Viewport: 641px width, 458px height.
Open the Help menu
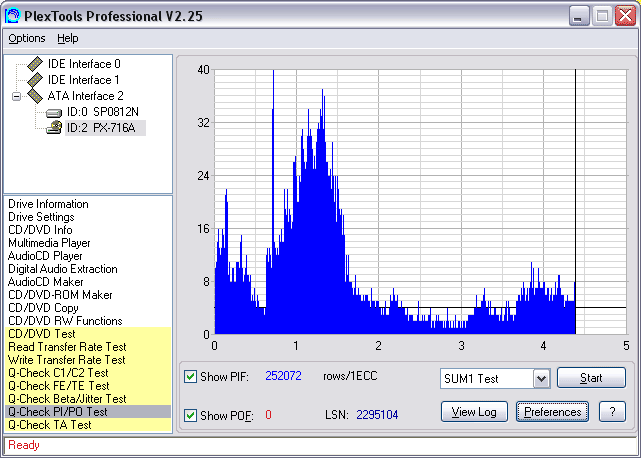point(68,38)
